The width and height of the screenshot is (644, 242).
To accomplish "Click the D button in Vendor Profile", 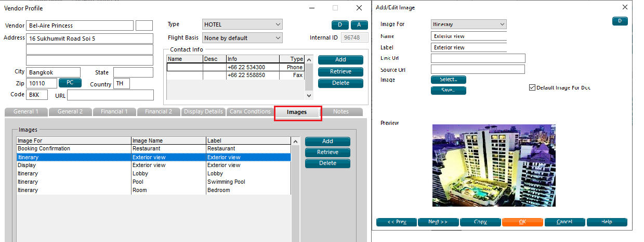I will pyautogui.click(x=340, y=25).
